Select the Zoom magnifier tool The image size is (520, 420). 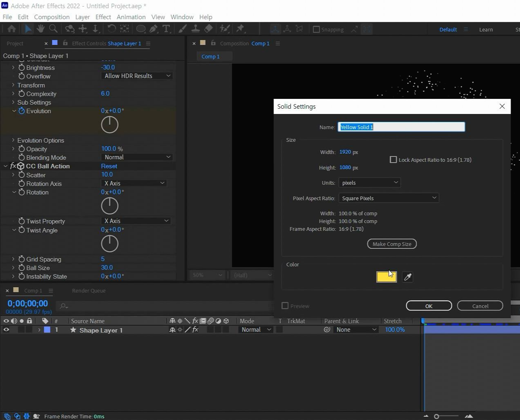click(53, 29)
